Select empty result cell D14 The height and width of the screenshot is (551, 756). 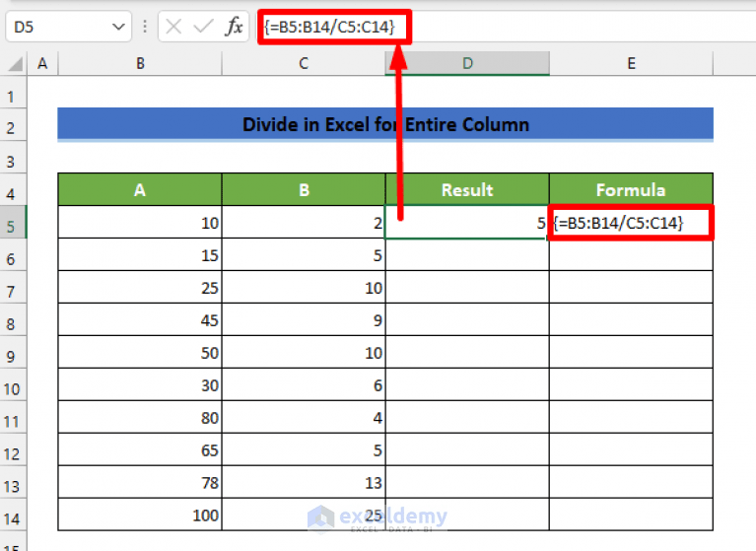click(x=467, y=515)
